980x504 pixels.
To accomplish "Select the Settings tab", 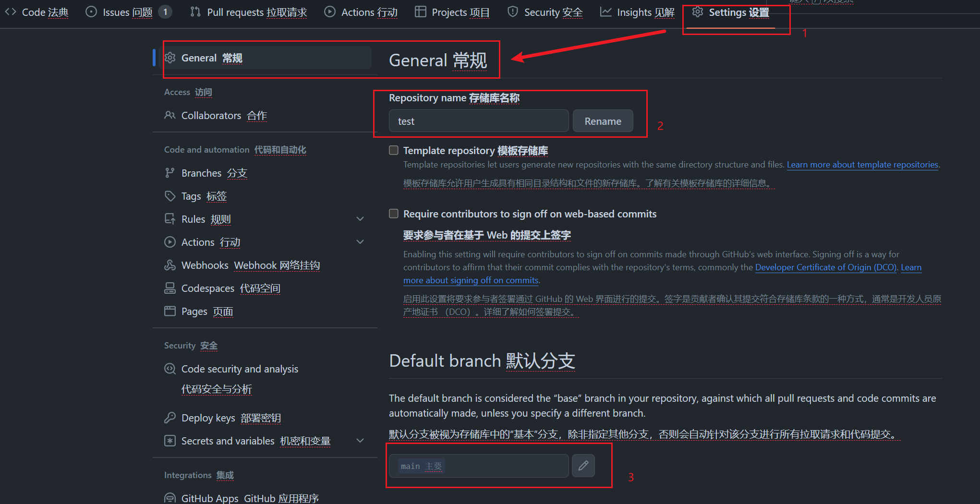I will (731, 12).
